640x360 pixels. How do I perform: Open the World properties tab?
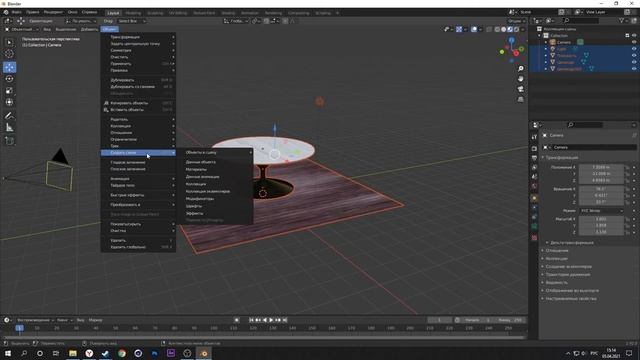(x=534, y=187)
